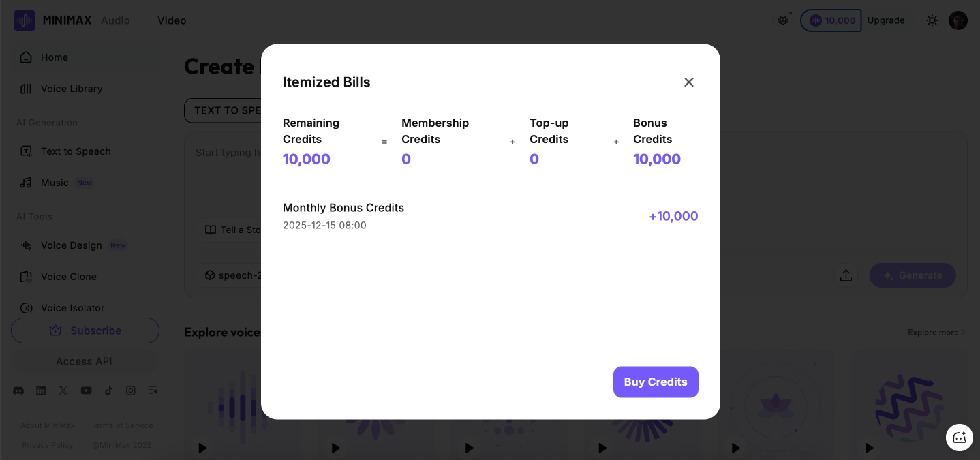This screenshot has height=460, width=980.
Task: Open the user profile avatar
Action: coord(958,20)
